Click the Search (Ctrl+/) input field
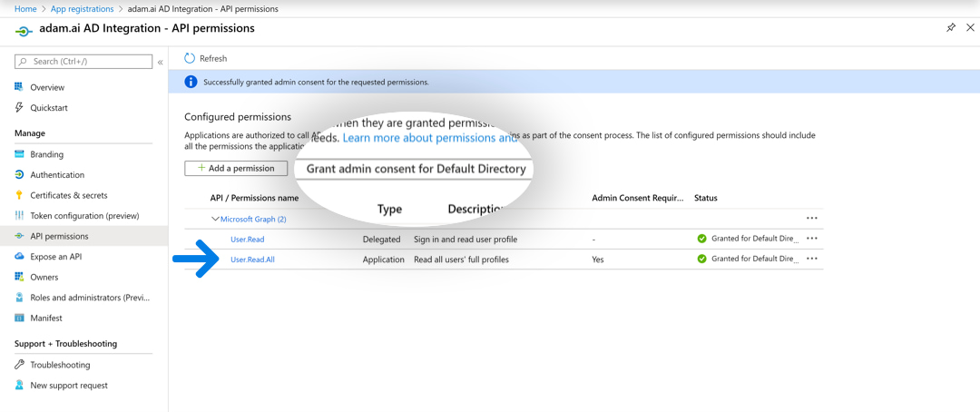980x412 pixels. (83, 62)
